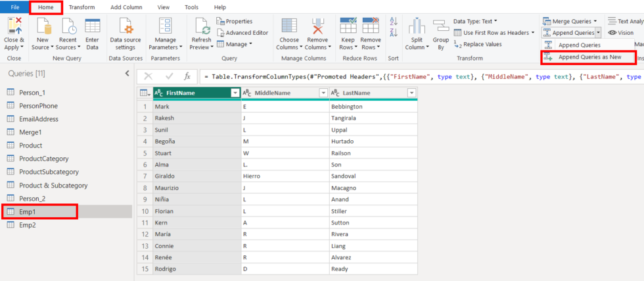Select the Product query

pyautogui.click(x=30, y=145)
